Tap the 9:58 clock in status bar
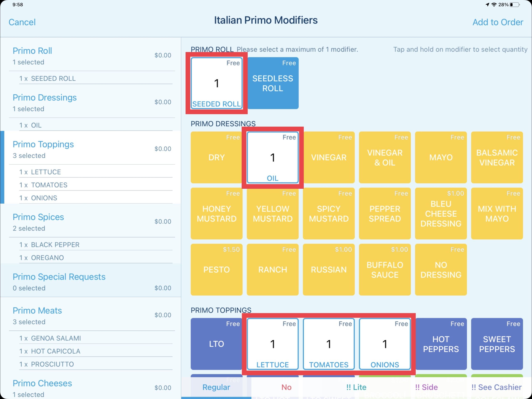 [17, 5]
